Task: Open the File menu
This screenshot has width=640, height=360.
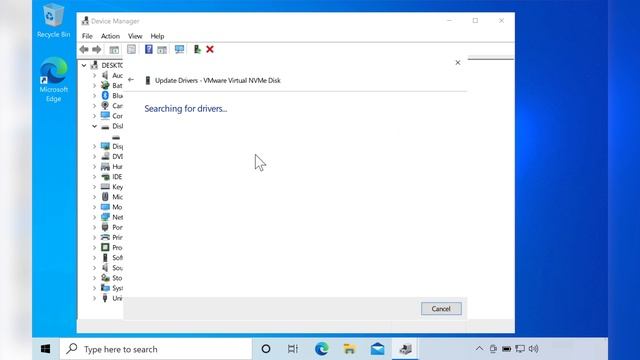Action: click(87, 36)
